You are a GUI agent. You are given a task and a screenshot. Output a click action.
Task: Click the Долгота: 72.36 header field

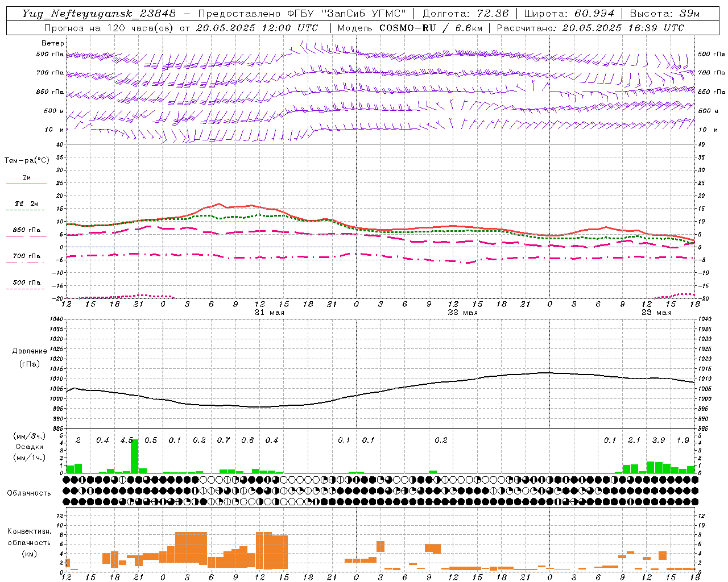(465, 14)
